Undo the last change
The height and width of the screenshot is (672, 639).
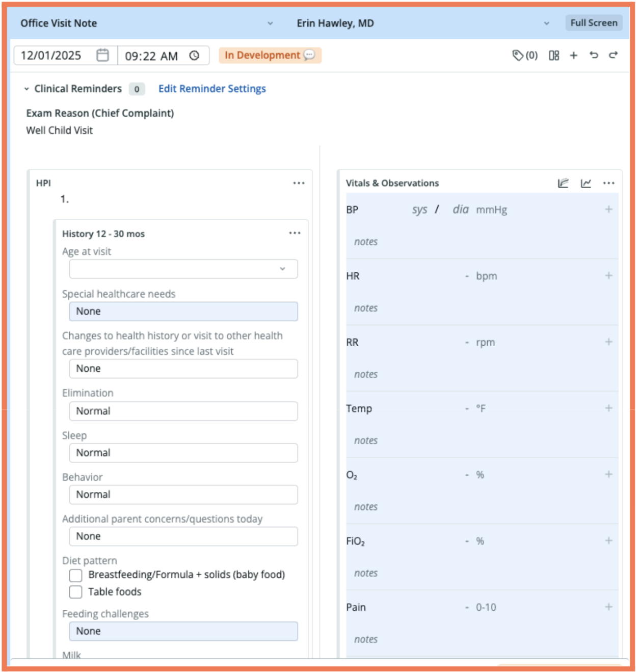pyautogui.click(x=594, y=55)
